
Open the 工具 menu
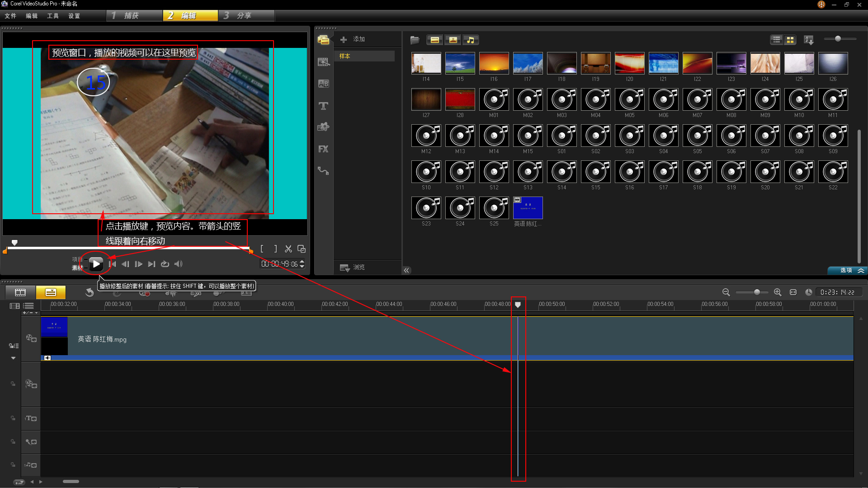point(53,16)
